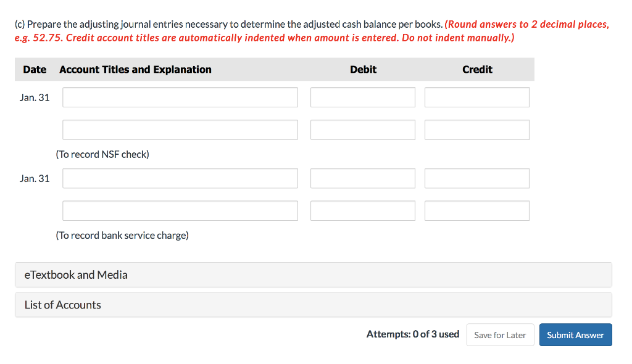Click first account title field for NSF entry
Image resolution: width=632 pixels, height=364 pixels.
click(x=180, y=97)
